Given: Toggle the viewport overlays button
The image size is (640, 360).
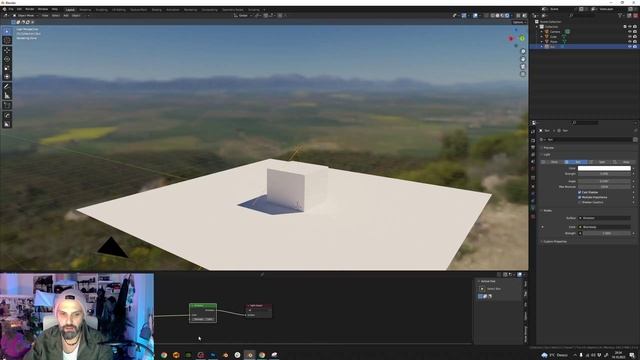Looking at the screenshot, I should pyautogui.click(x=476, y=16).
